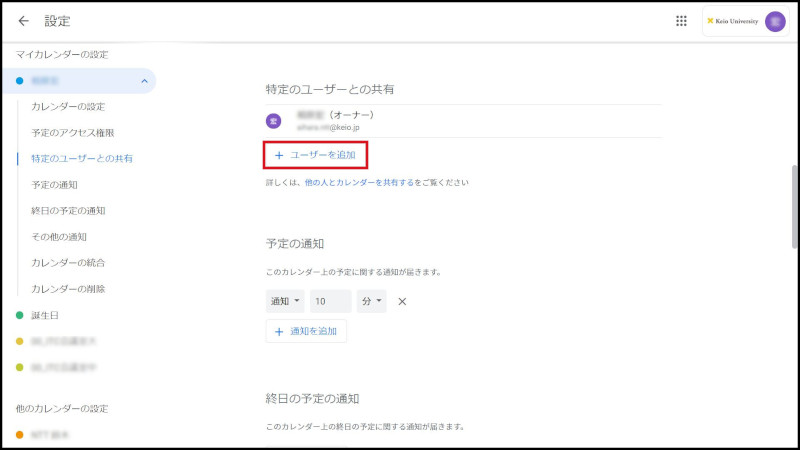Click ユーザーを追加 button

[x=315, y=155]
